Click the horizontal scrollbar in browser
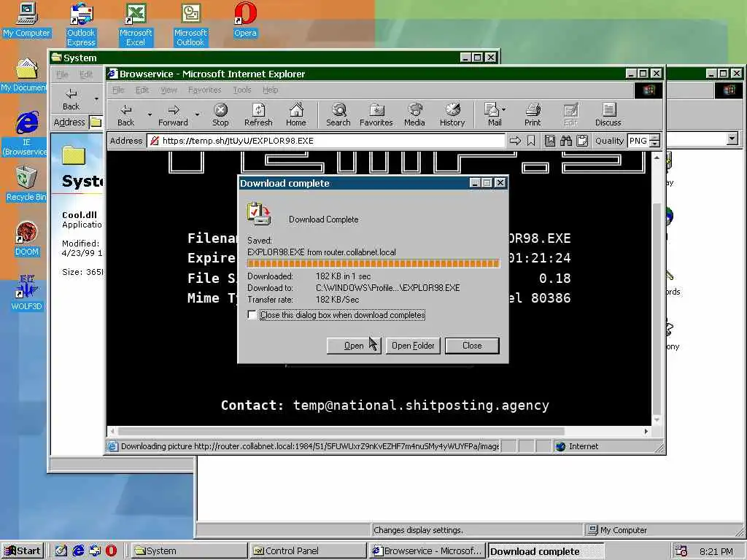This screenshot has width=747, height=560. [341, 431]
